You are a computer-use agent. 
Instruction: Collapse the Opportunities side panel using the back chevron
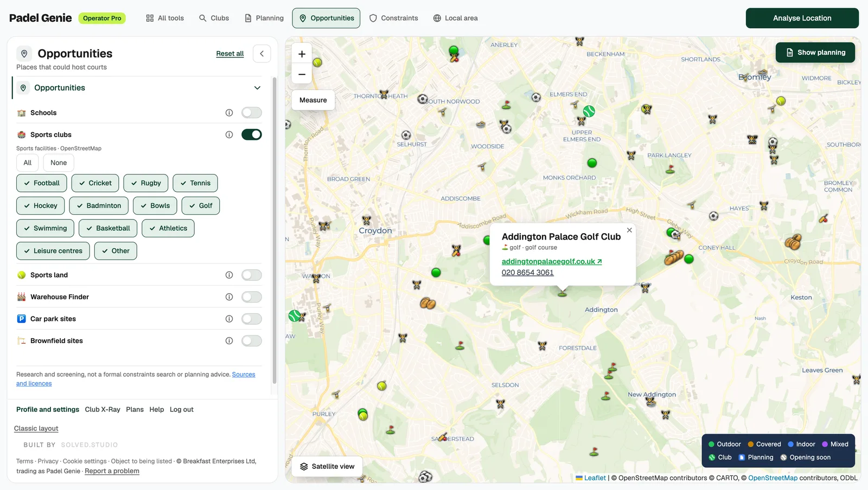pos(262,54)
